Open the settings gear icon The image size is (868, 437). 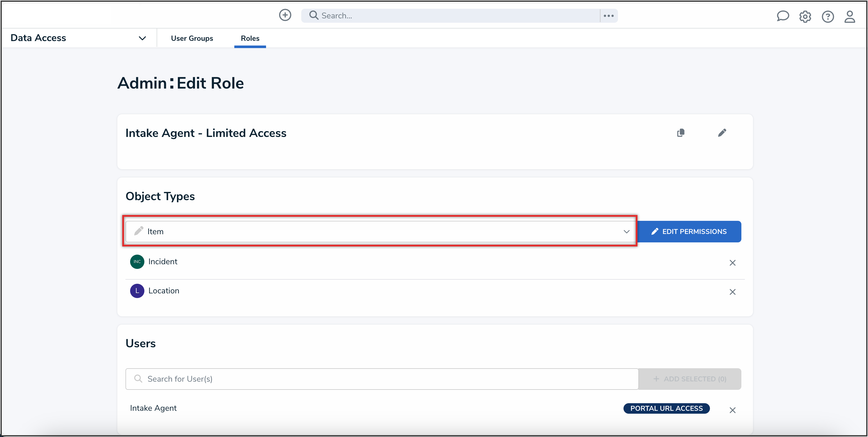805,17
